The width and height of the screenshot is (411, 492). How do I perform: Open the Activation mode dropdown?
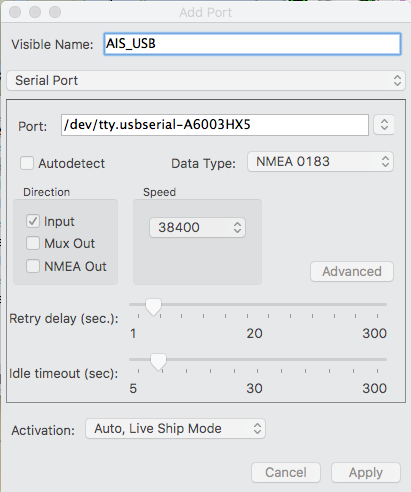[175, 429]
